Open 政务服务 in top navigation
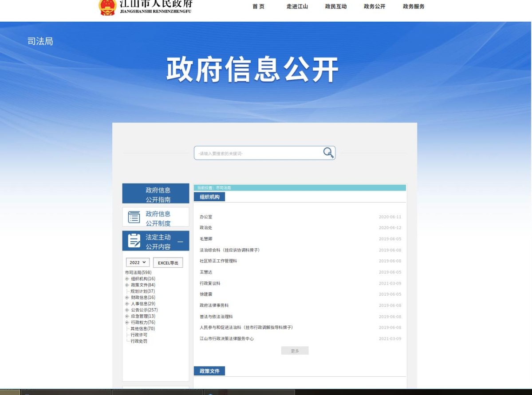Image resolution: width=532 pixels, height=395 pixels. click(413, 7)
